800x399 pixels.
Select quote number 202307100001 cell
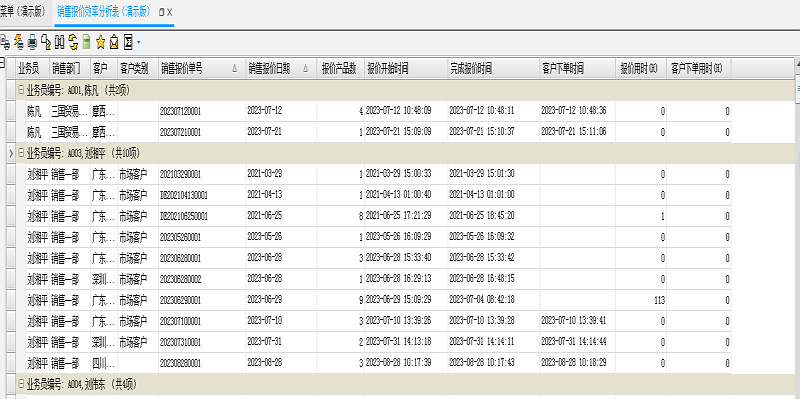(x=202, y=321)
